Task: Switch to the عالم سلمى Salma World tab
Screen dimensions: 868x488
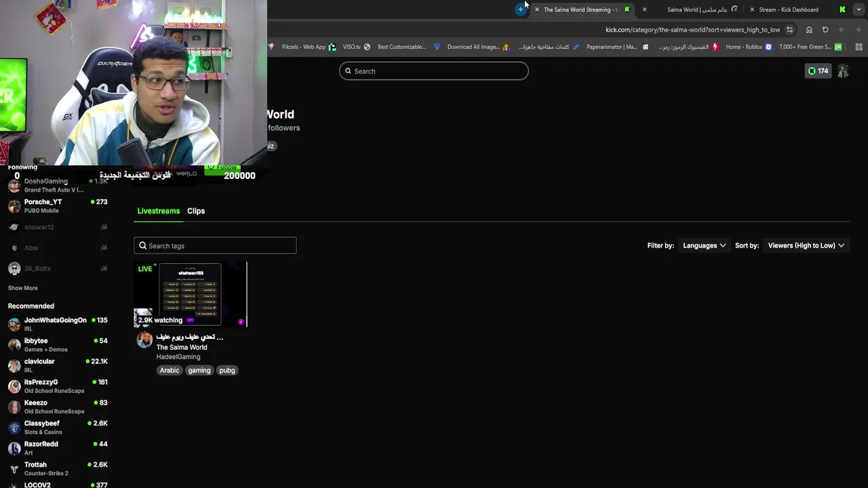Action: coord(692,9)
